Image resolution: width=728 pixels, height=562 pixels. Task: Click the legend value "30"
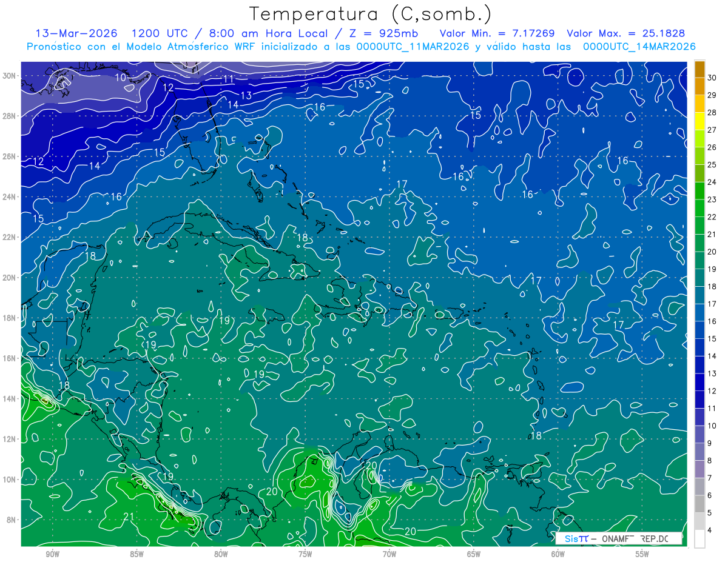coord(712,78)
